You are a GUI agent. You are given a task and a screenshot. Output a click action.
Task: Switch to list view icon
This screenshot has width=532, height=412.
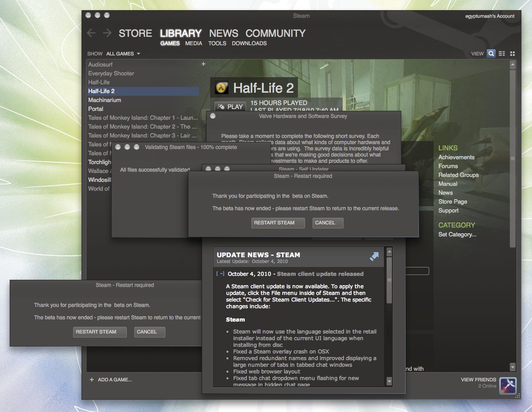tap(502, 54)
